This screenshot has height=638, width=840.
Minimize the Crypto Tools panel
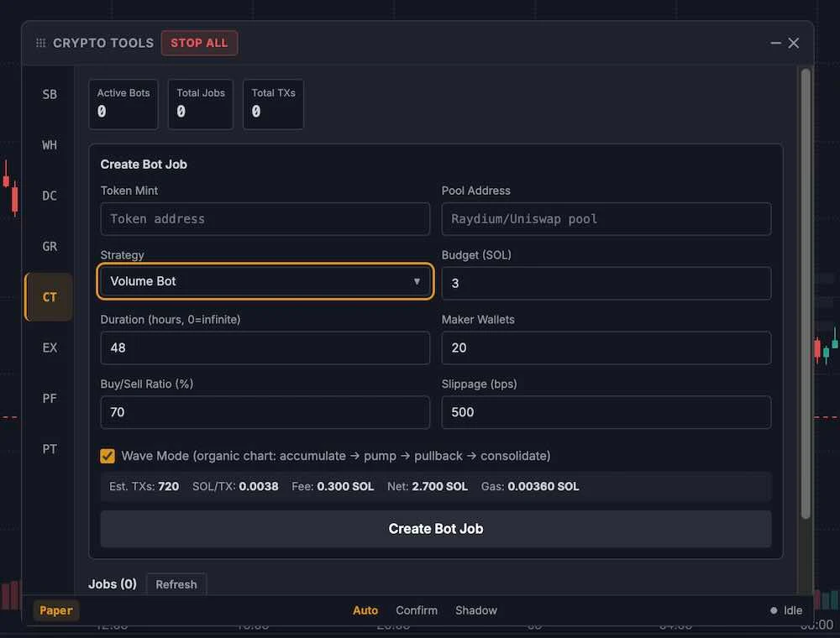tap(775, 43)
